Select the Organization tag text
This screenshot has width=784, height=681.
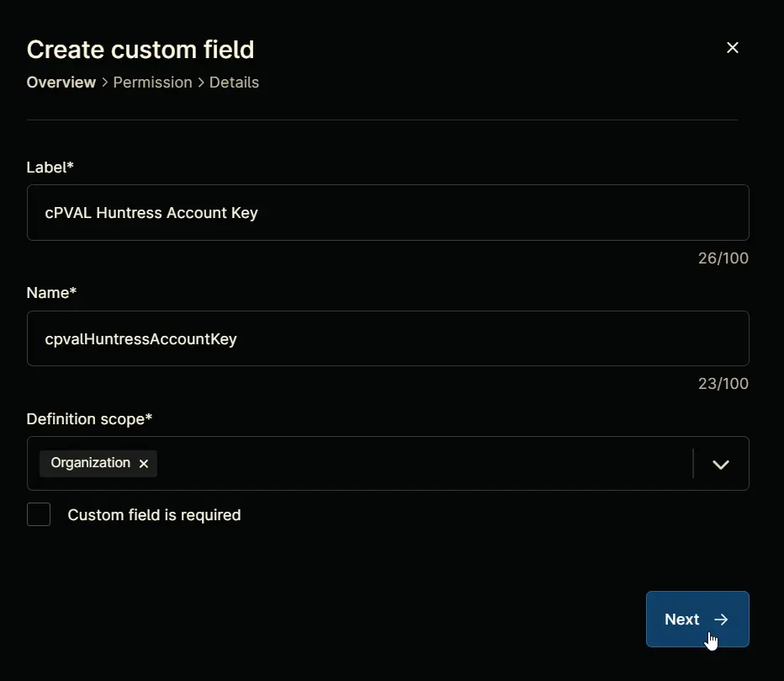coord(91,463)
